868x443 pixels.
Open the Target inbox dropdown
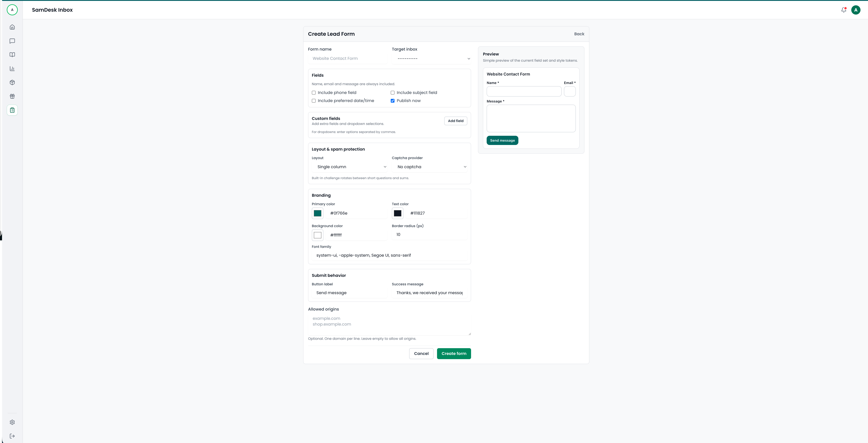[431, 59]
